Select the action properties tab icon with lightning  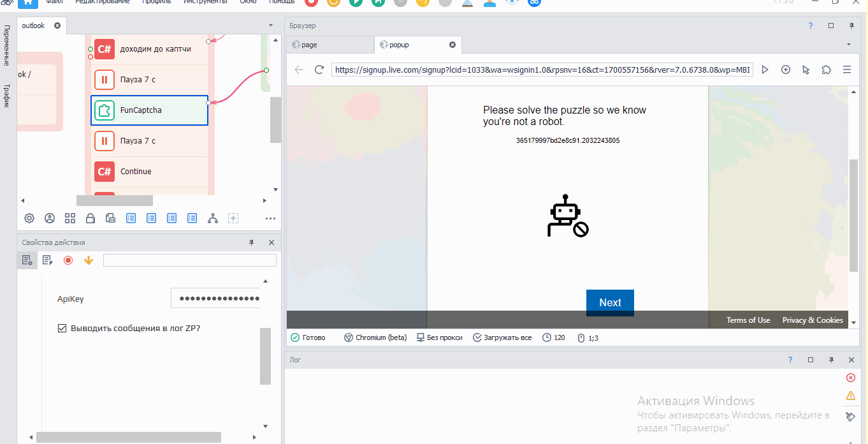pyautogui.click(x=47, y=260)
